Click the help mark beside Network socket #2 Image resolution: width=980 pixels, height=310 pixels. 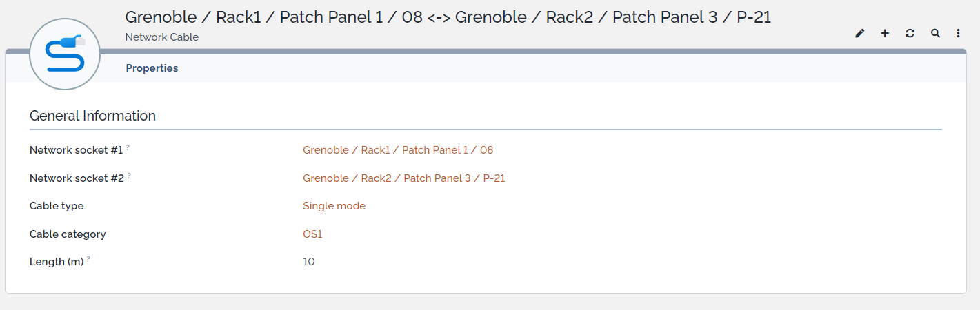(129, 176)
